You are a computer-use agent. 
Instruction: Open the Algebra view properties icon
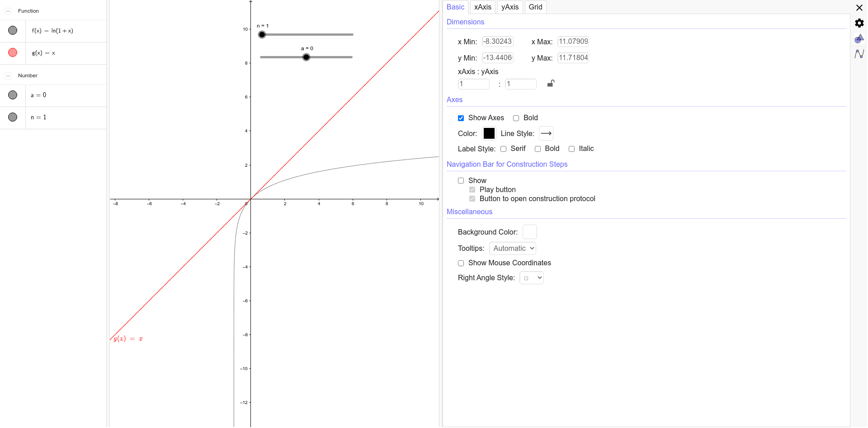859,39
